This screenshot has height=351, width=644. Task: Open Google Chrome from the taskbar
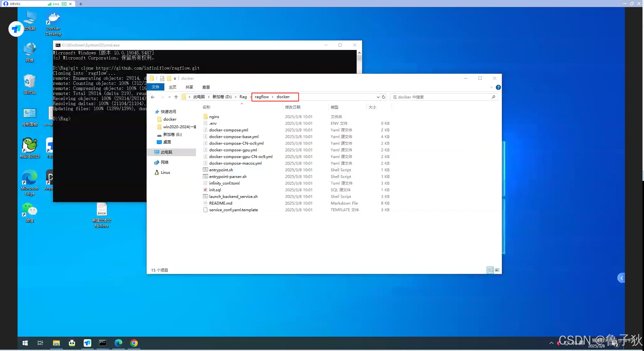click(x=134, y=343)
